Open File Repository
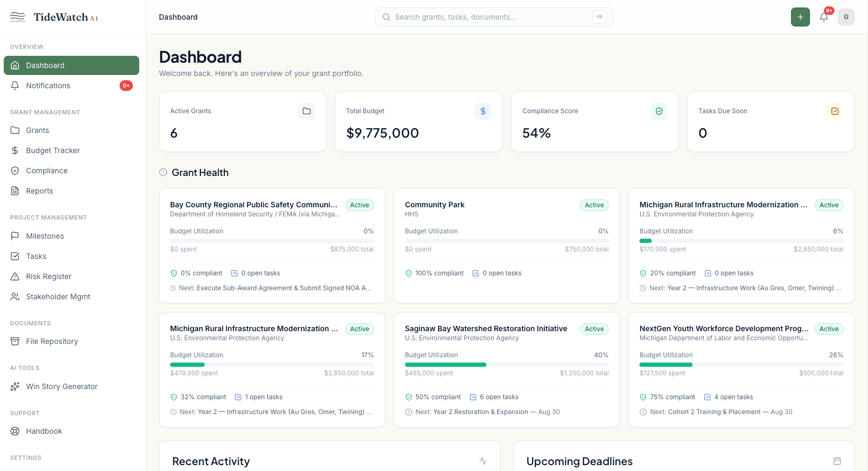Viewport: 868px width, 471px height. (71, 341)
